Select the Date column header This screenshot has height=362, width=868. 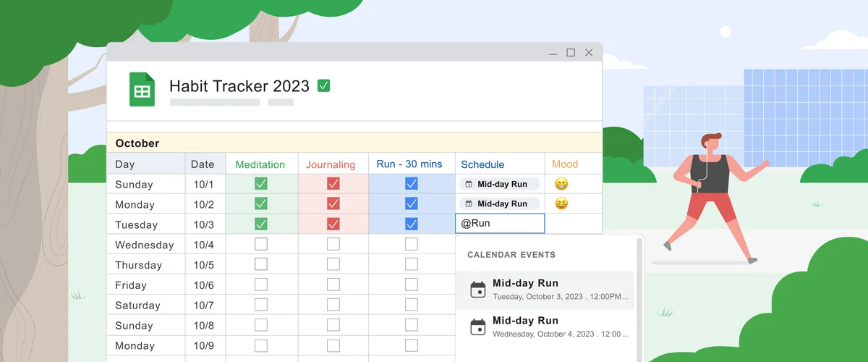[x=205, y=164]
